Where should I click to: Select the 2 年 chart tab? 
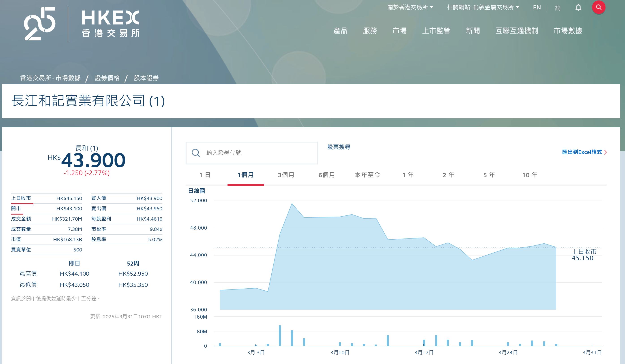pos(448,175)
